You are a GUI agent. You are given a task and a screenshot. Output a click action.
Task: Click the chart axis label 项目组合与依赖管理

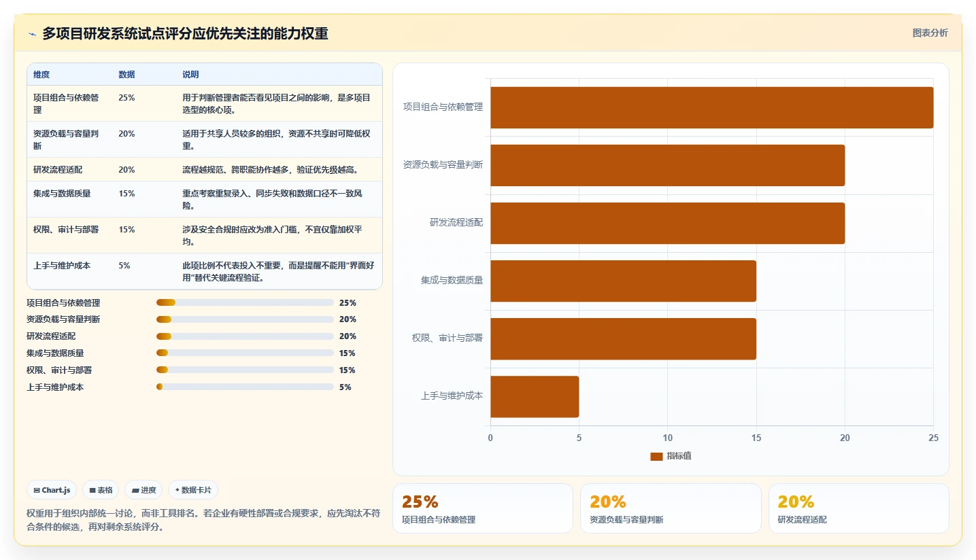tap(443, 107)
